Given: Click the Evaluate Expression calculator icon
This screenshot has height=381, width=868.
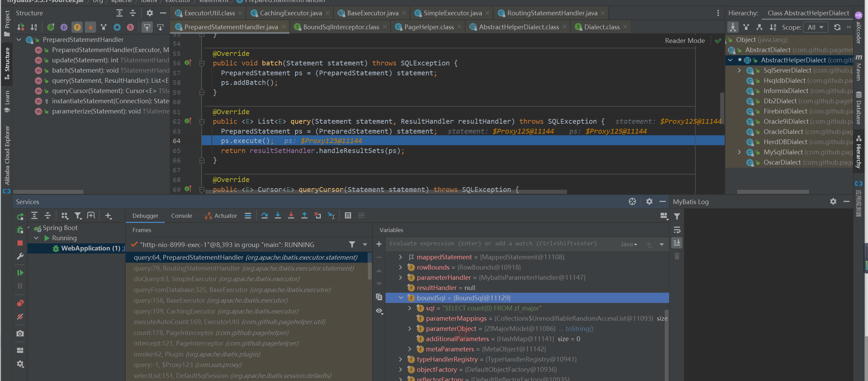Looking at the screenshot, I should (348, 215).
